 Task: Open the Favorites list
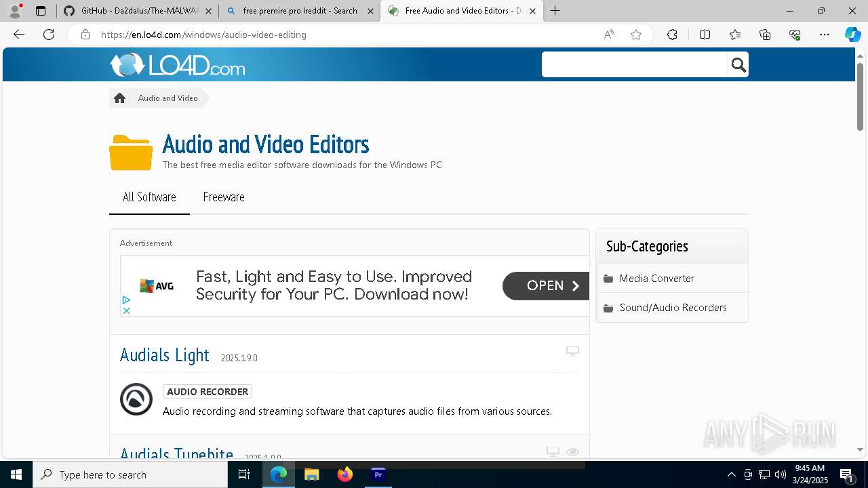tap(735, 35)
